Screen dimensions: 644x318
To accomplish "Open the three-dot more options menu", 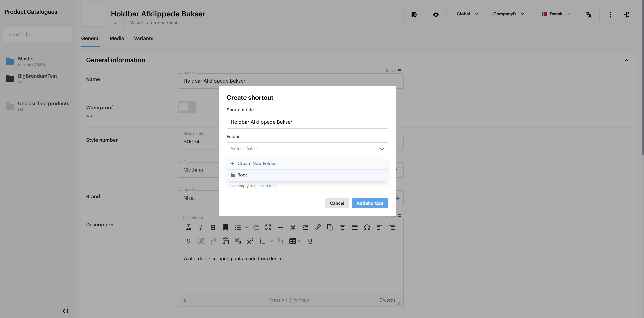I will pyautogui.click(x=610, y=14).
